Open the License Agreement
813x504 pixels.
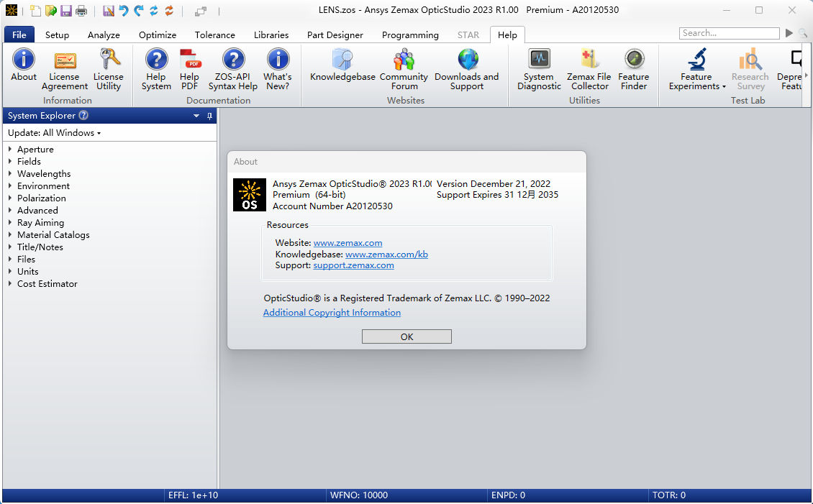[65, 70]
